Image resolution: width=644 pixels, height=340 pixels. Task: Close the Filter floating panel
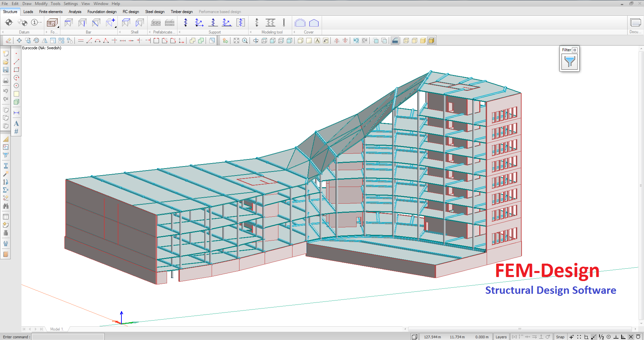click(x=575, y=50)
